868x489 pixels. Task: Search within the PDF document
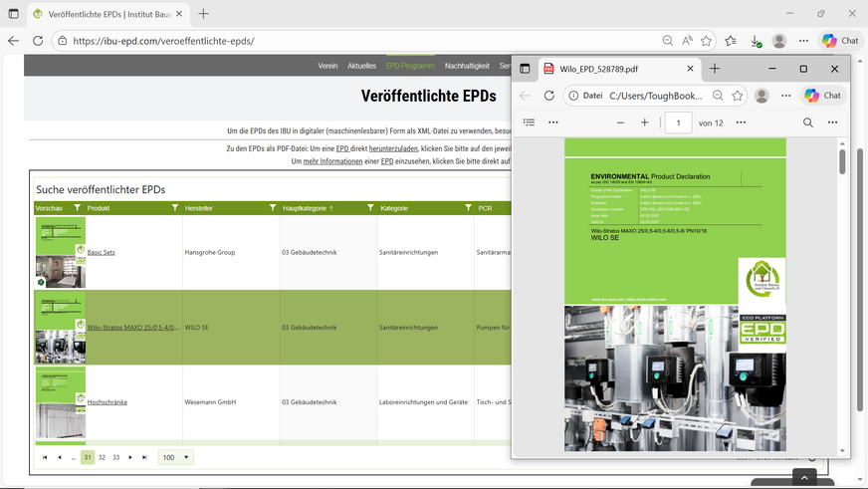click(x=807, y=122)
